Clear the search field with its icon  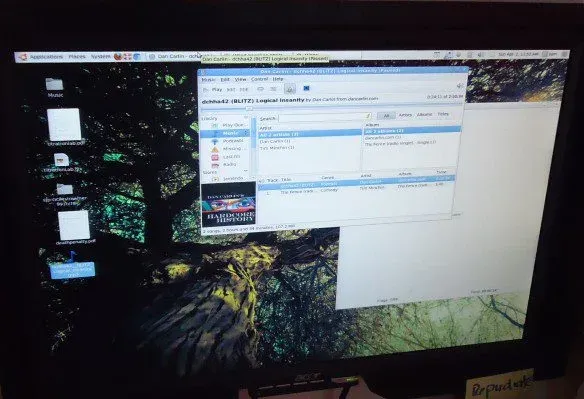367,117
